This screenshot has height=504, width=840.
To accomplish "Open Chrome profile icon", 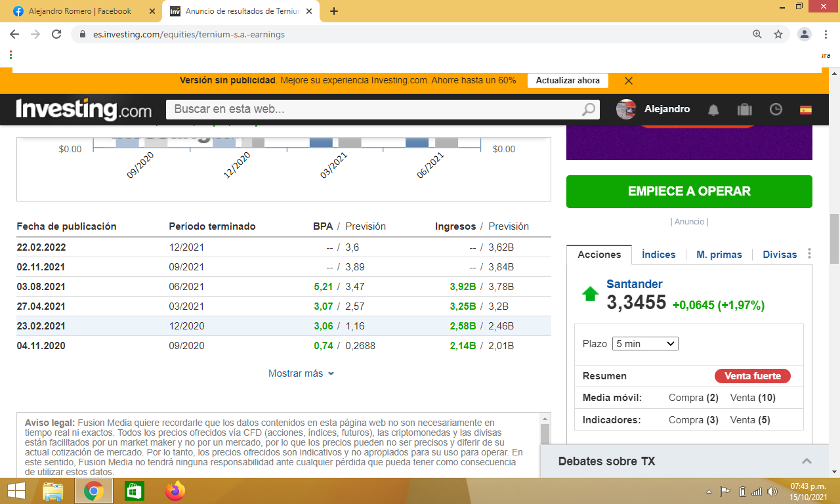I will pyautogui.click(x=804, y=34).
